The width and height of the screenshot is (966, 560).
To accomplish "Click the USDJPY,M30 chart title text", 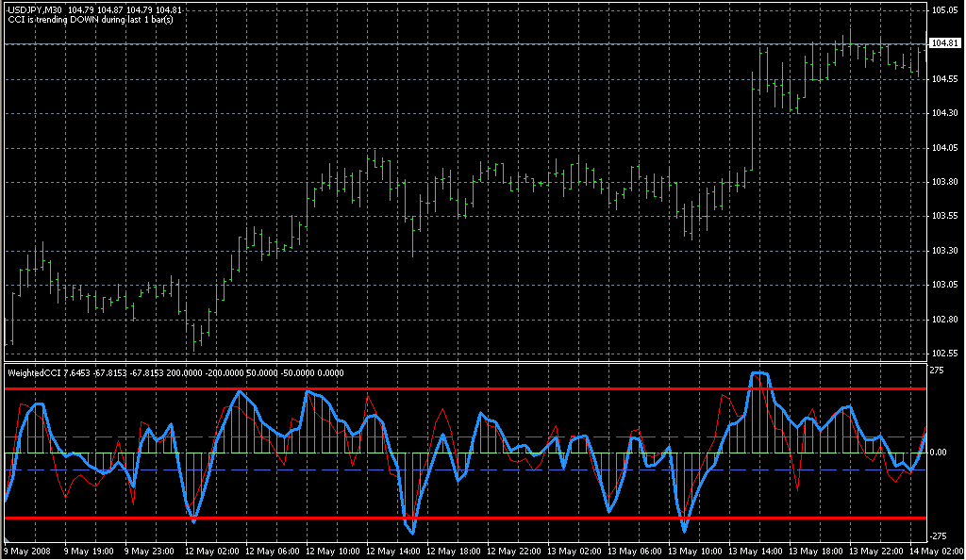I will [35, 9].
